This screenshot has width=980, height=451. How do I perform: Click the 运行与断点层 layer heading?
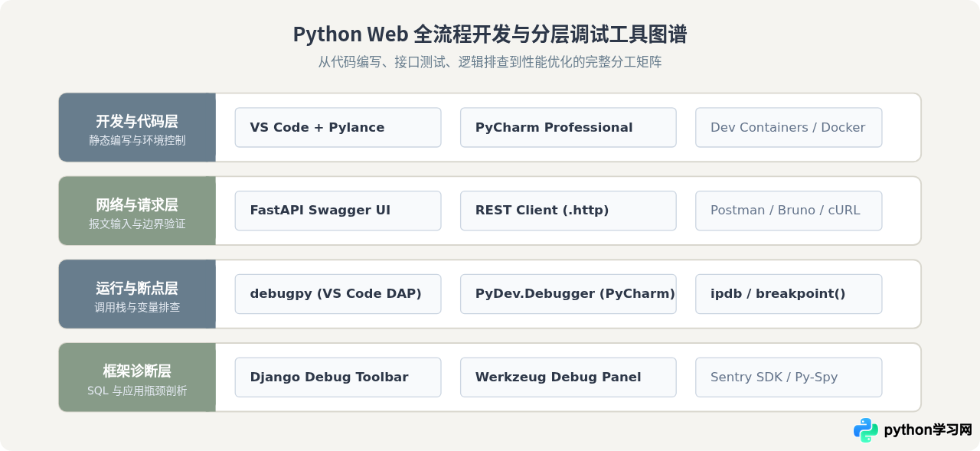point(137,289)
